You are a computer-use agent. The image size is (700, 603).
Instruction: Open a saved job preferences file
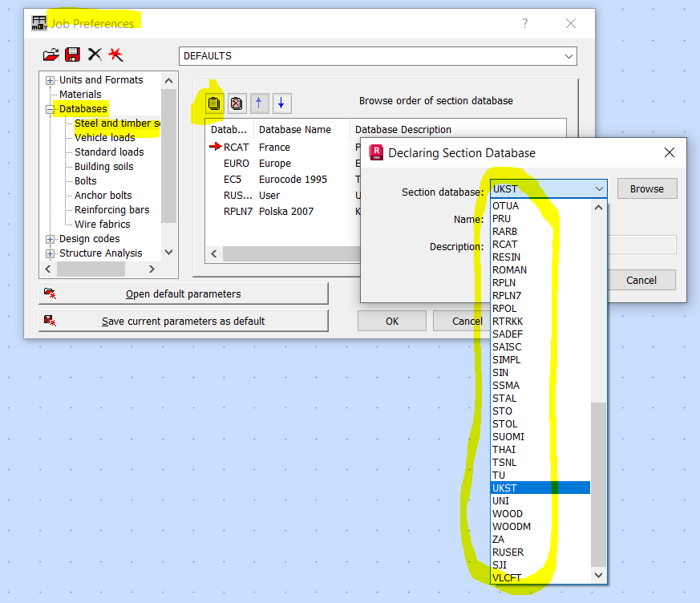tap(51, 55)
